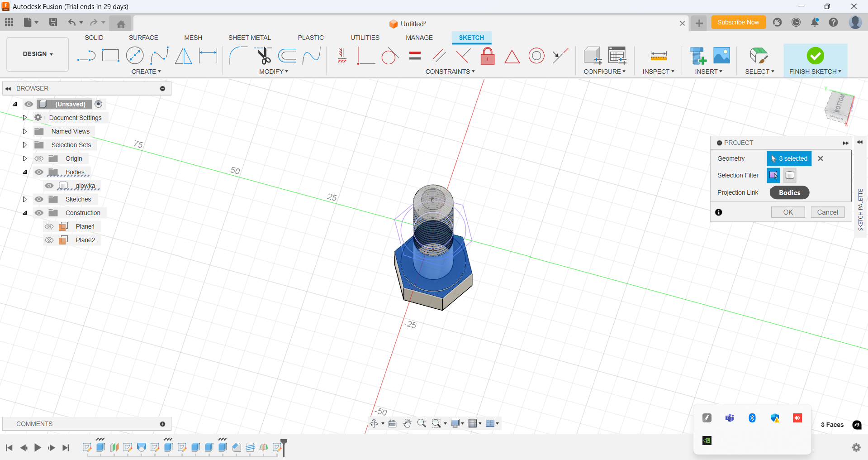
Task: Open the Change Parameters table icon
Action: coord(617,56)
